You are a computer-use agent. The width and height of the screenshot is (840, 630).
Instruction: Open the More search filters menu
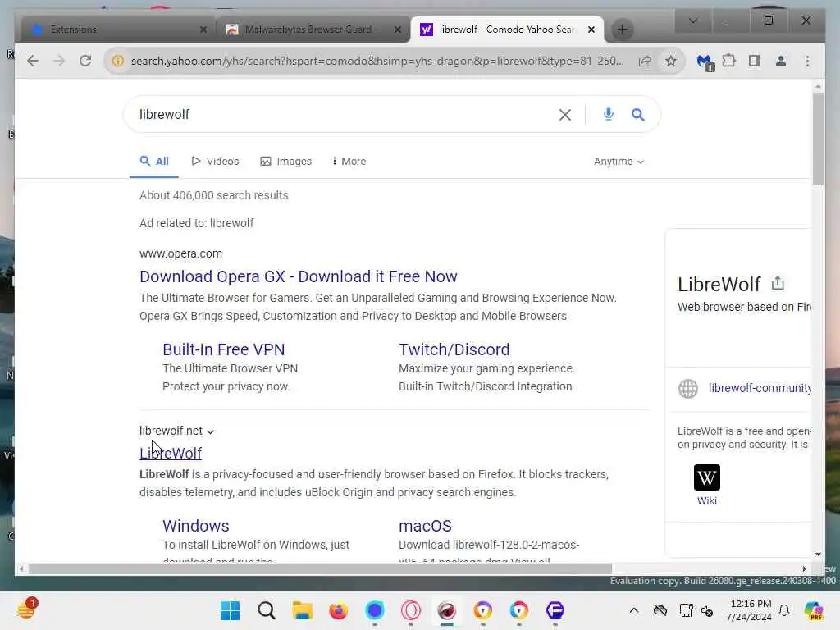point(349,162)
